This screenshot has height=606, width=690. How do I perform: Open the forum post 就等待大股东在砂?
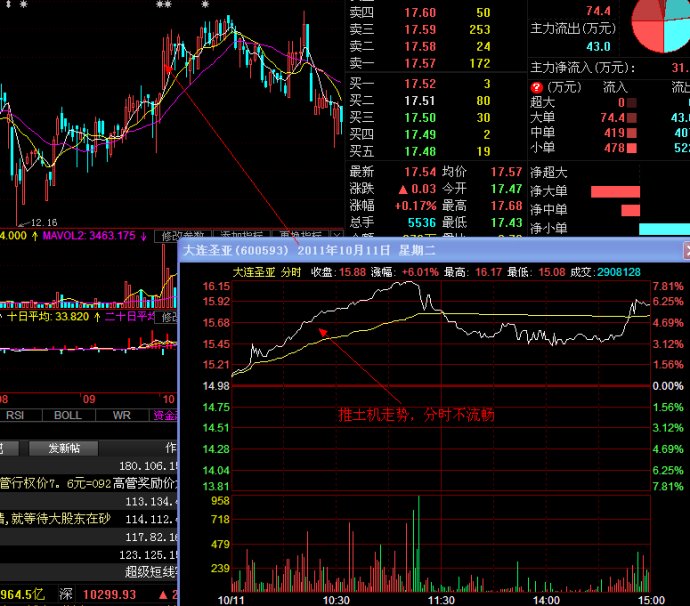click(x=55, y=519)
